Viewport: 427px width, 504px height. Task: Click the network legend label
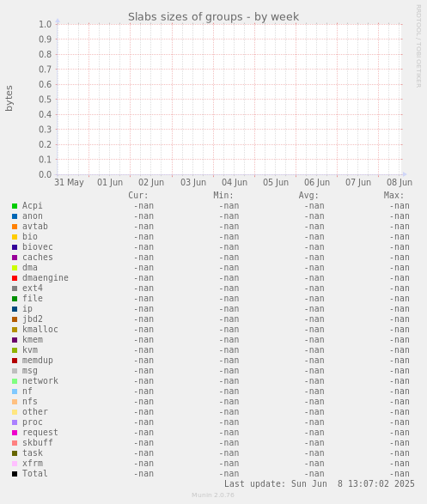[40, 381]
